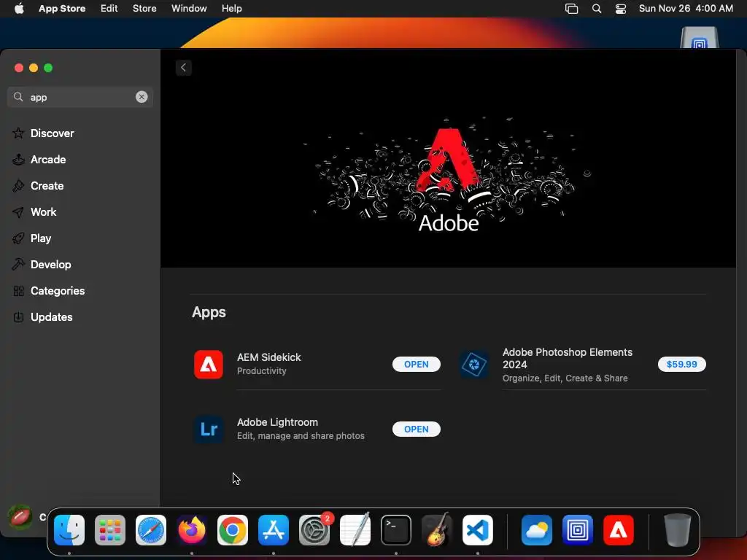This screenshot has width=747, height=560.
Task: Click the search field containing 'app'
Action: pyautogui.click(x=80, y=97)
